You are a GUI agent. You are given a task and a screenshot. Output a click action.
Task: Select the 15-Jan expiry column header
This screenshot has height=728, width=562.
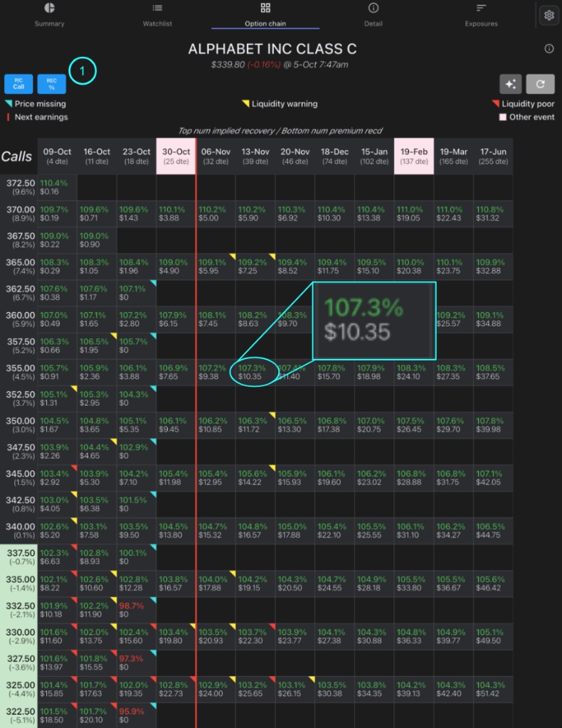click(374, 156)
